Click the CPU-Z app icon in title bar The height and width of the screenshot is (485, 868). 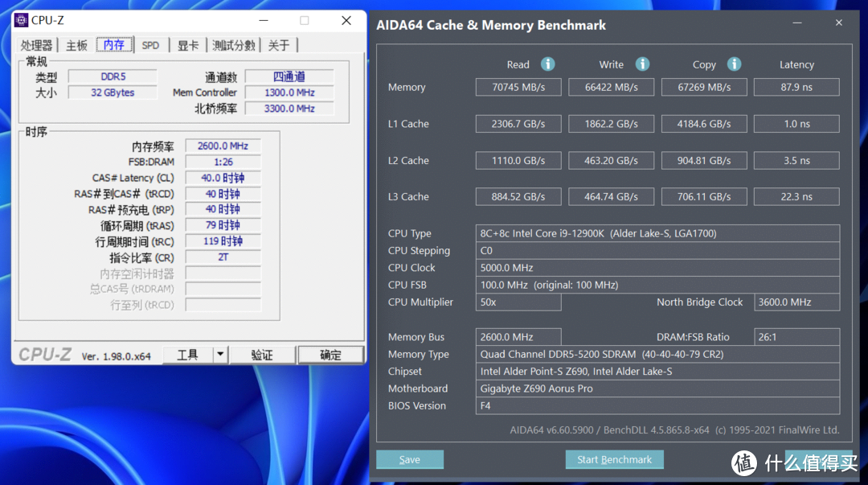pyautogui.click(x=21, y=20)
